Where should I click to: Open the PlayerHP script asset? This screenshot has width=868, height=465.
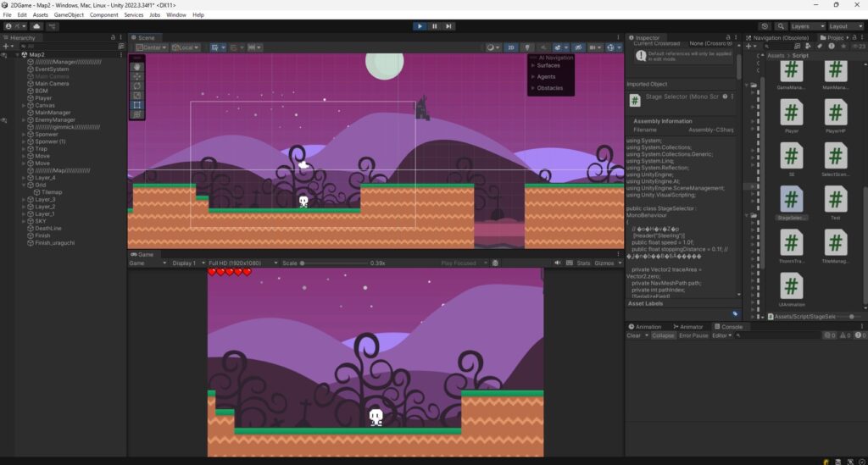pos(836,115)
